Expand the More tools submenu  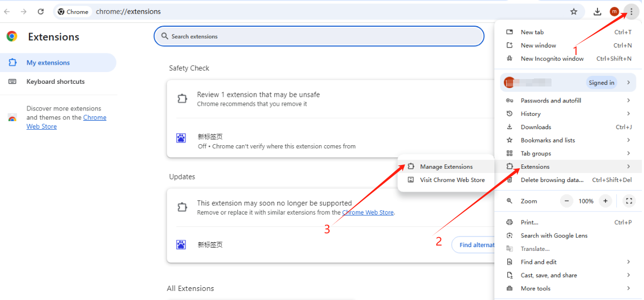(569, 288)
